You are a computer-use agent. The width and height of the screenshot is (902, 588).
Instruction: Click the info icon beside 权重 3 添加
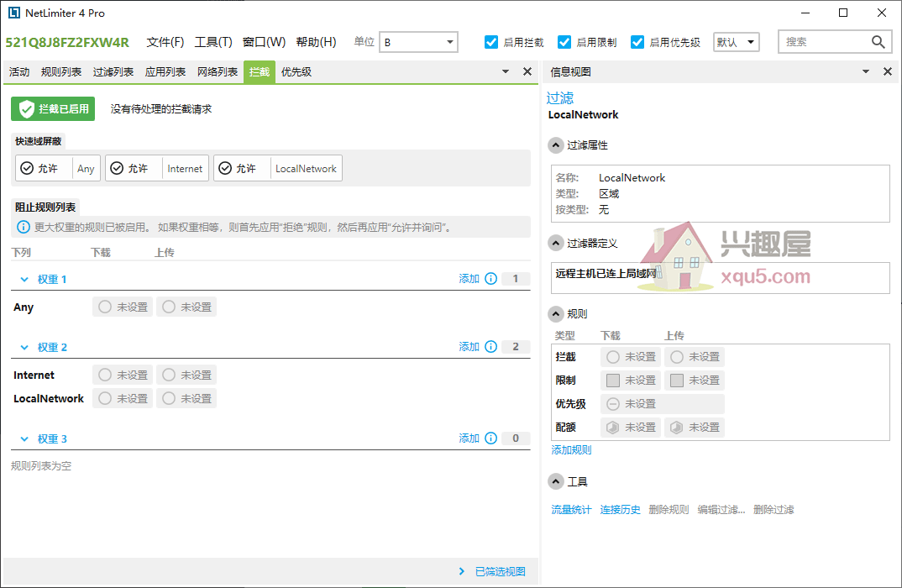(x=490, y=438)
